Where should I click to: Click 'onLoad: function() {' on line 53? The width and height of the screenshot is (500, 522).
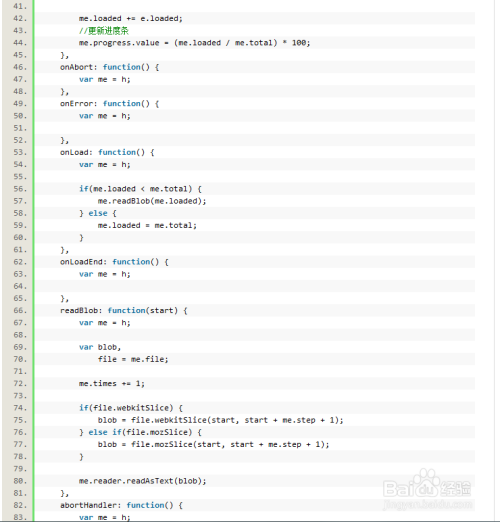(x=107, y=152)
